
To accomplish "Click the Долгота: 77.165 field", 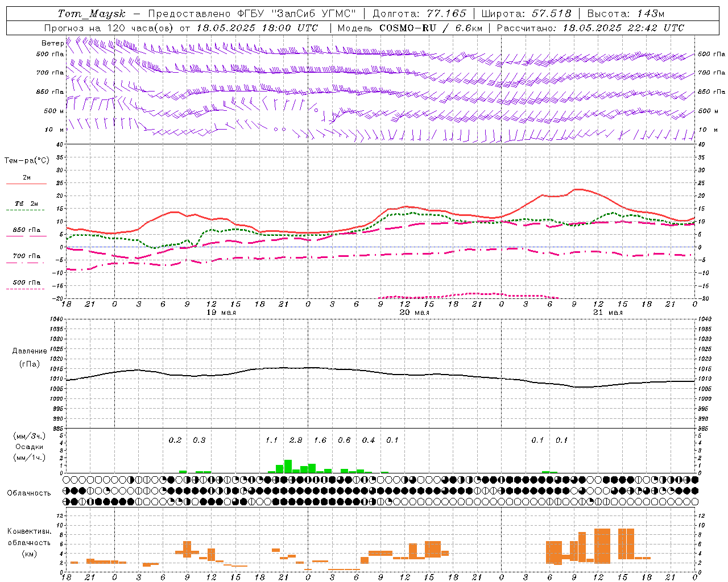I will (419, 14).
